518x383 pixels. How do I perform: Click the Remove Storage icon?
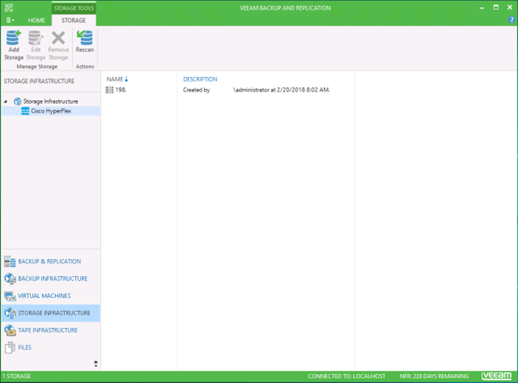(58, 38)
